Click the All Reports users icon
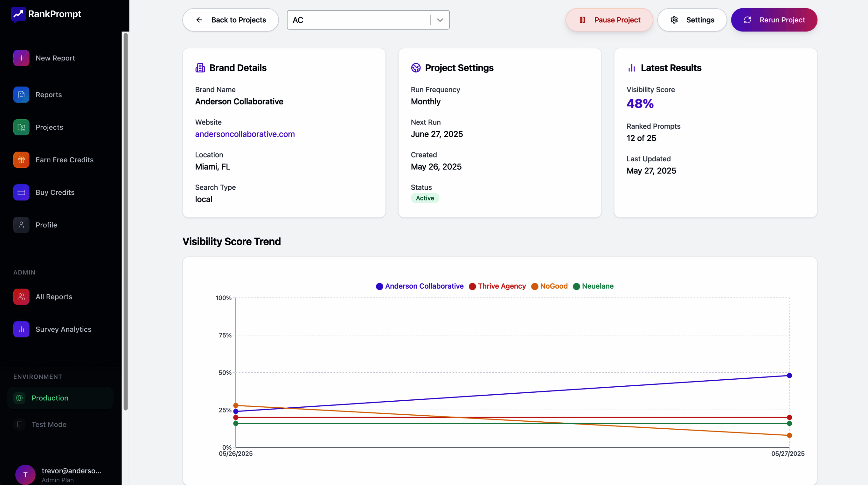The image size is (868, 485). pyautogui.click(x=21, y=297)
